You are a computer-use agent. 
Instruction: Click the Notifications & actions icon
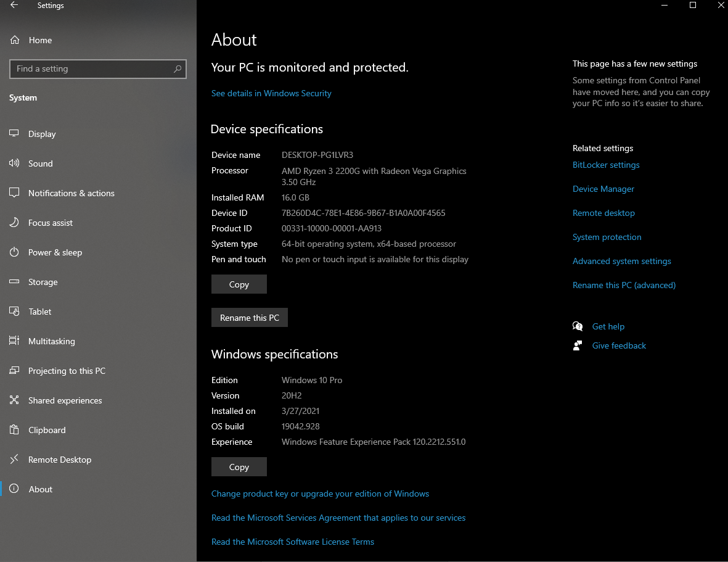coord(14,192)
